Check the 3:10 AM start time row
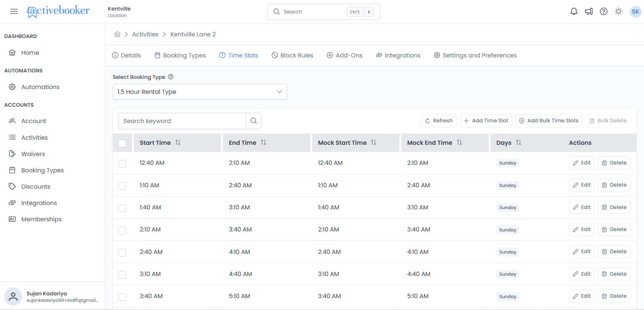 tap(122, 275)
